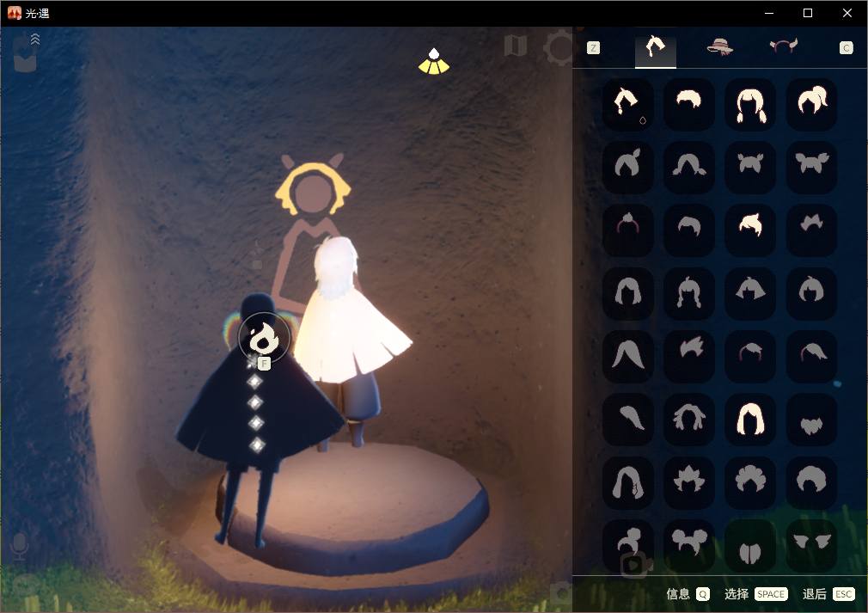This screenshot has height=613, width=868.
Task: Click the cape energy icon with chevrons
Action: tap(26, 52)
